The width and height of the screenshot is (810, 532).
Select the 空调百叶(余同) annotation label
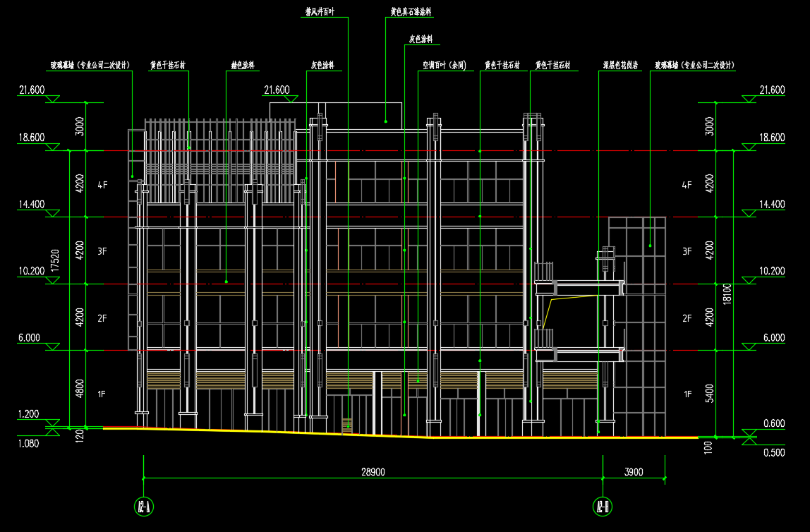[445, 66]
